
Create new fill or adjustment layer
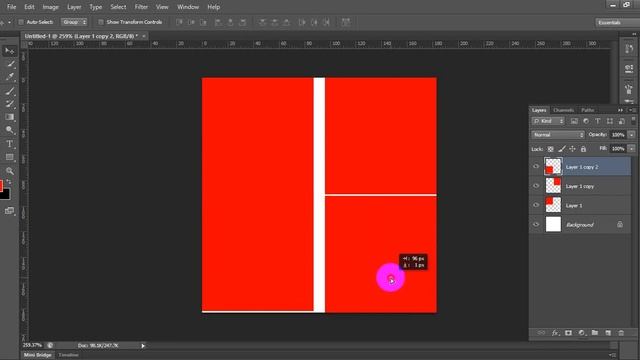point(582,333)
